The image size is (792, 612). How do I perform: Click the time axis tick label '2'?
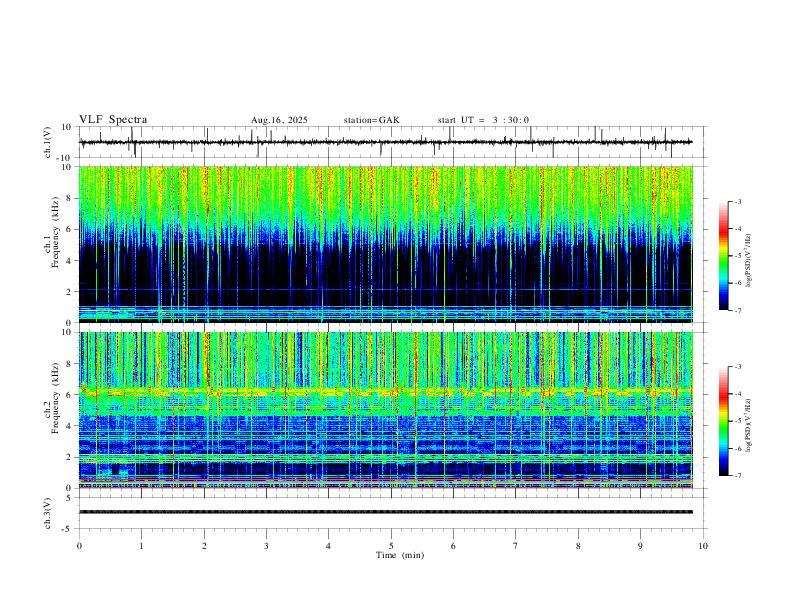point(204,546)
